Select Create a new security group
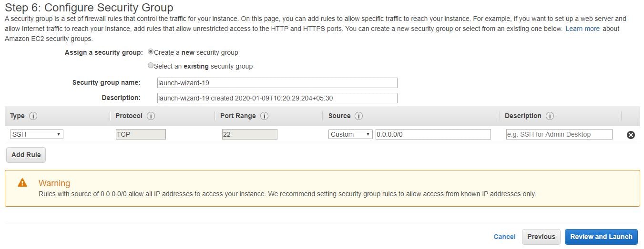The image size is (644, 249). click(151, 52)
